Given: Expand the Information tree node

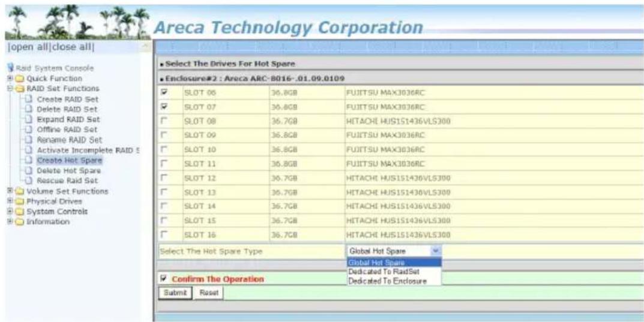Looking at the screenshot, I should click(x=10, y=222).
